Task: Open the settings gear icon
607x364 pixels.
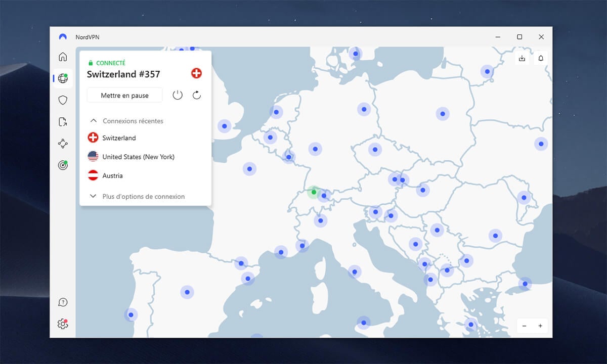Action: pos(63,324)
